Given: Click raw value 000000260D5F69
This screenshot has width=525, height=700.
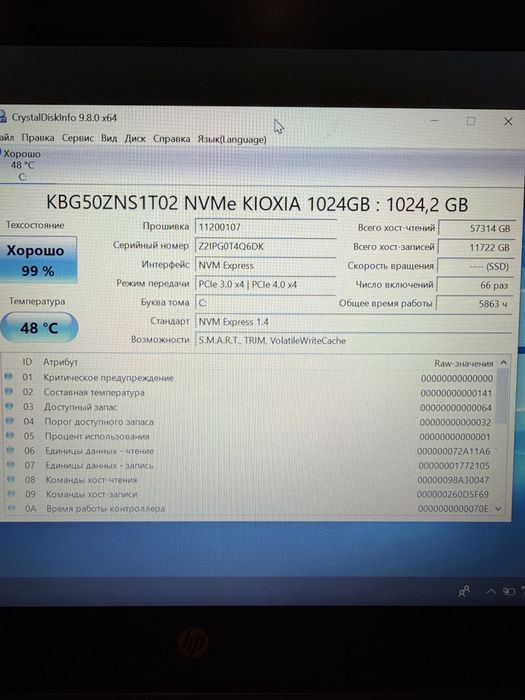Looking at the screenshot, I should click(x=453, y=494).
